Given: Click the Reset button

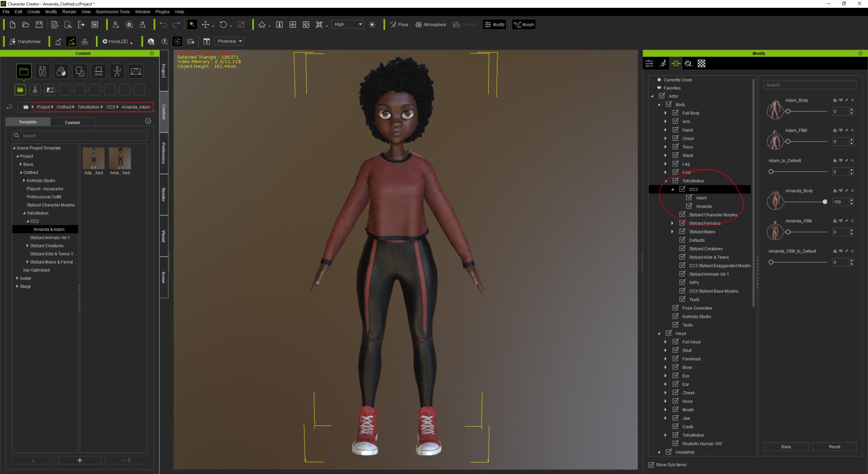Looking at the screenshot, I should tap(834, 447).
